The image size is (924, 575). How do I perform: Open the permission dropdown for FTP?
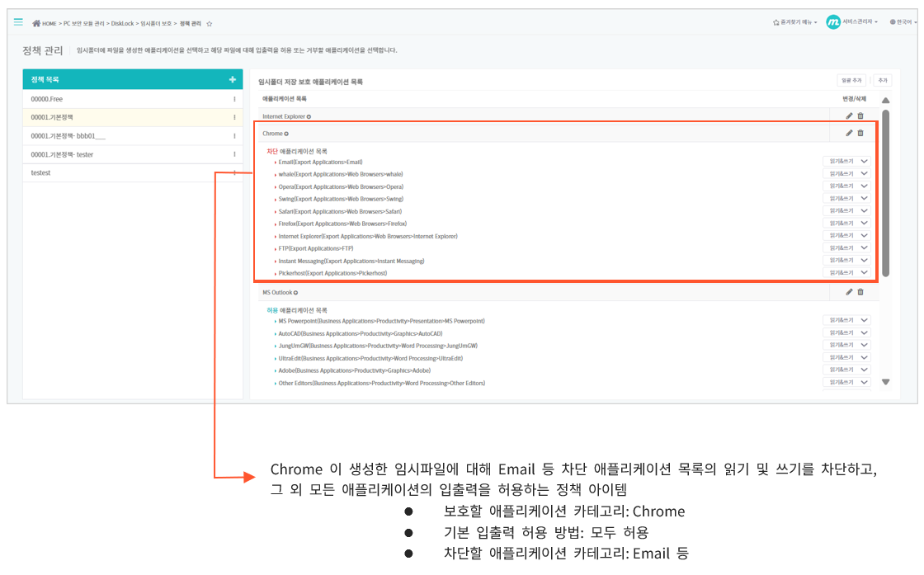pyautogui.click(x=846, y=248)
